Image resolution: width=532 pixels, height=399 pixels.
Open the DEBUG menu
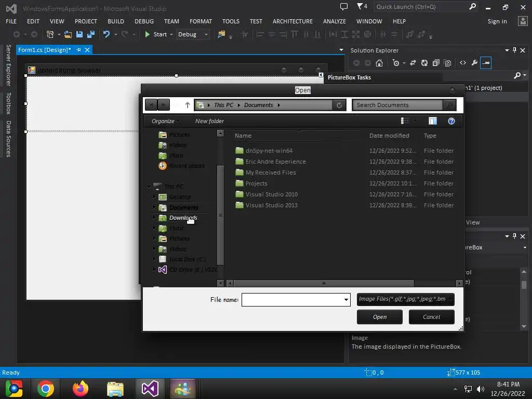click(144, 21)
